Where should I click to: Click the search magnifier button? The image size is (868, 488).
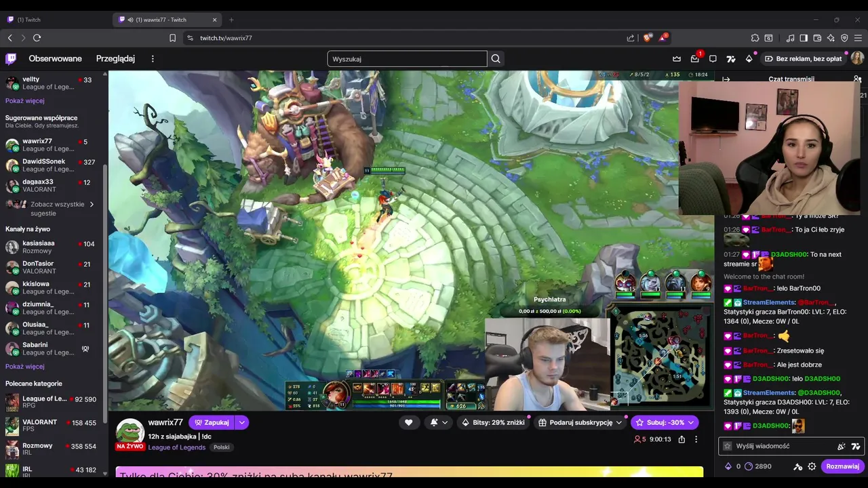(496, 59)
